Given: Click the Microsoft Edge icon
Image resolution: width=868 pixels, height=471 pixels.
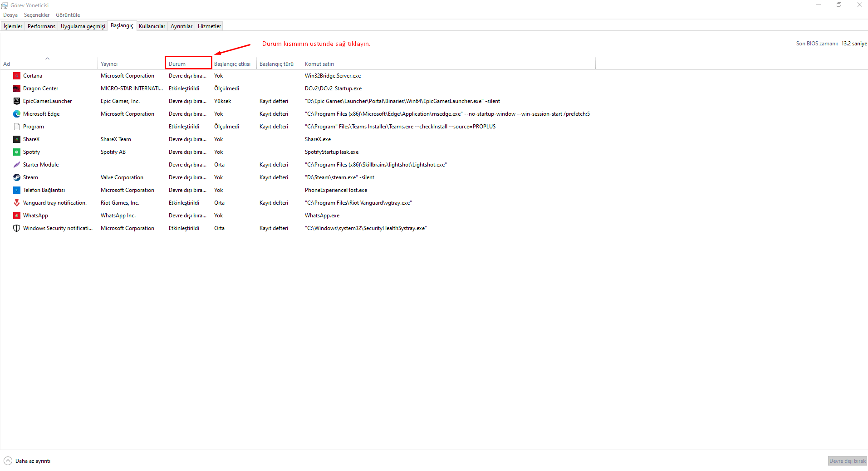Looking at the screenshot, I should (x=17, y=114).
